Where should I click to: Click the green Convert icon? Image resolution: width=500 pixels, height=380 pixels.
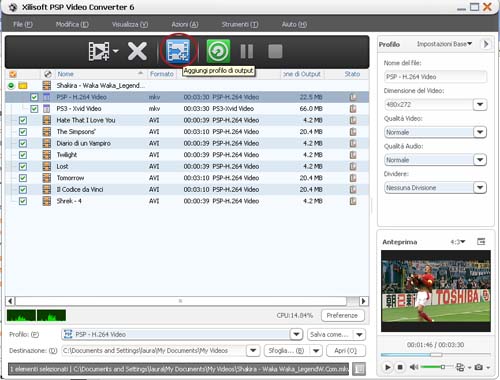pos(218,51)
